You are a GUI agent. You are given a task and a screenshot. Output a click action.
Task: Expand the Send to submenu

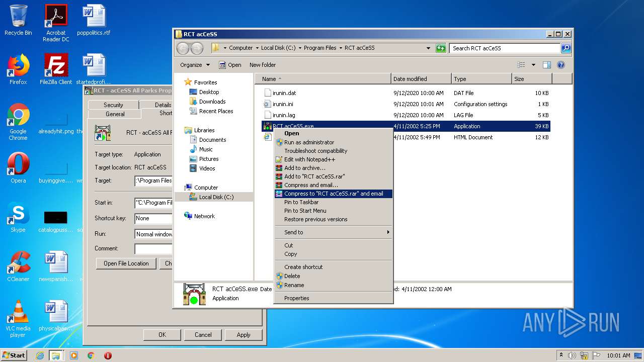tap(333, 232)
